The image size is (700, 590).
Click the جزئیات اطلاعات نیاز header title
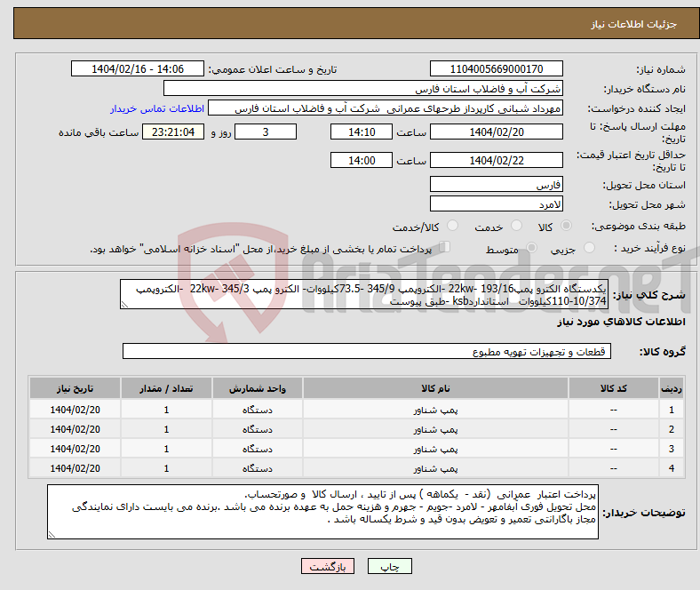pyautogui.click(x=633, y=24)
